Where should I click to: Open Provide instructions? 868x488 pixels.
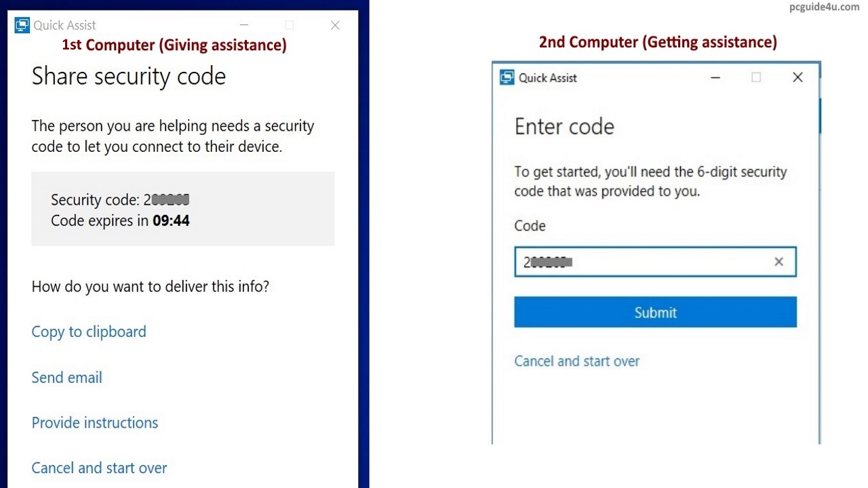coord(94,423)
